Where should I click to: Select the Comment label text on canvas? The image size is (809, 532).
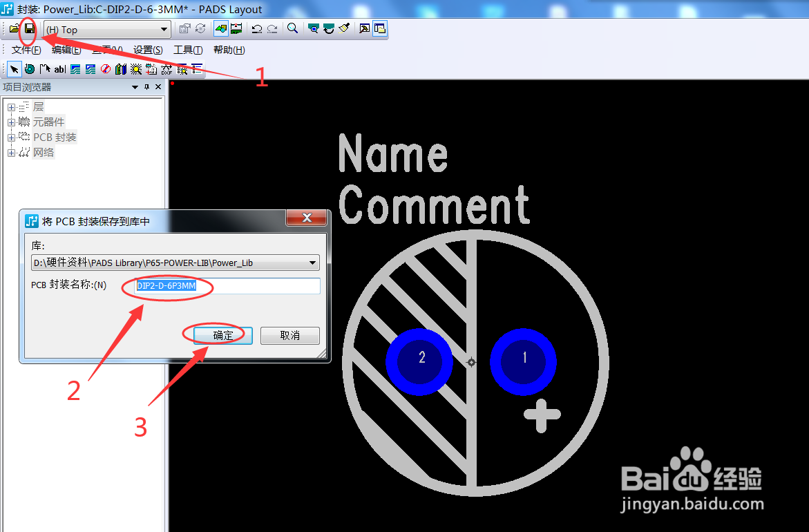click(434, 205)
